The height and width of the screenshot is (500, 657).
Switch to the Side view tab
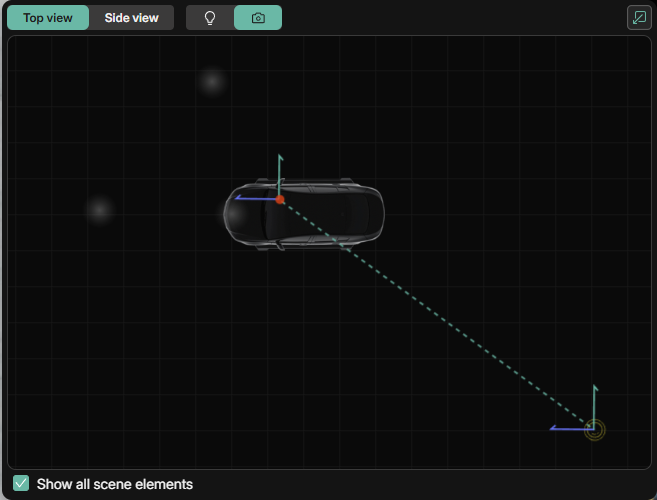131,18
